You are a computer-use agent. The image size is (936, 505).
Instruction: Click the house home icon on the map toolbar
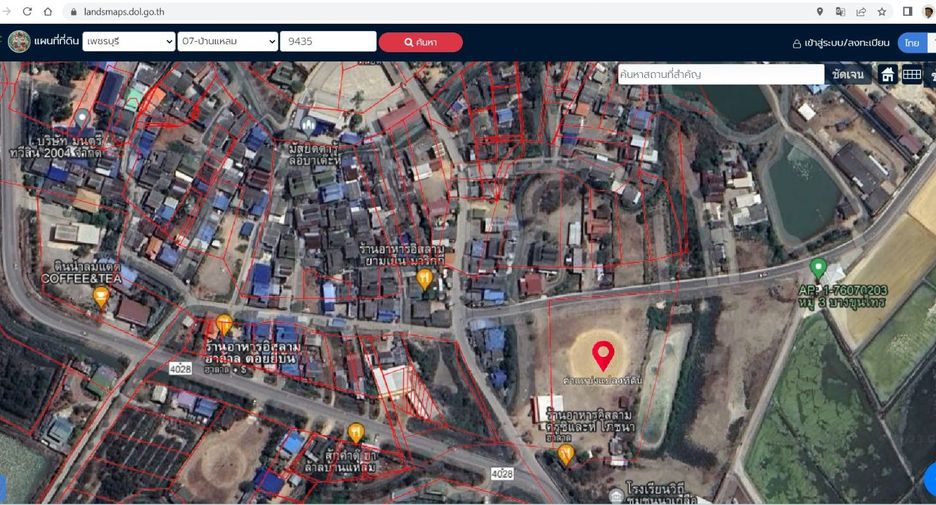(888, 75)
